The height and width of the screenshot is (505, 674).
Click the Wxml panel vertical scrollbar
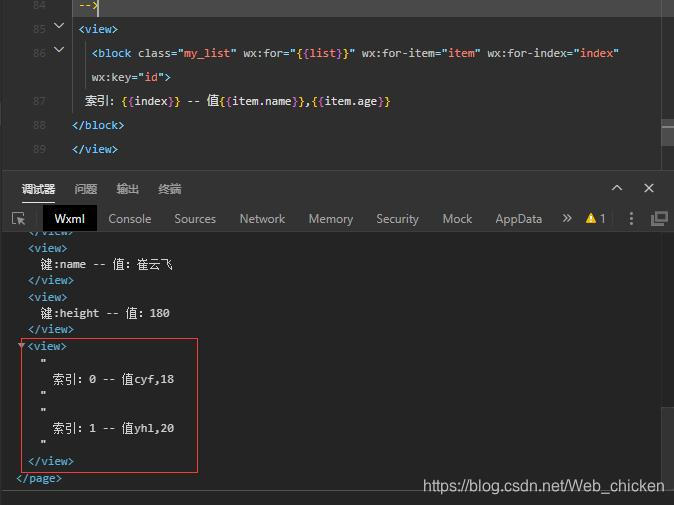668,448
